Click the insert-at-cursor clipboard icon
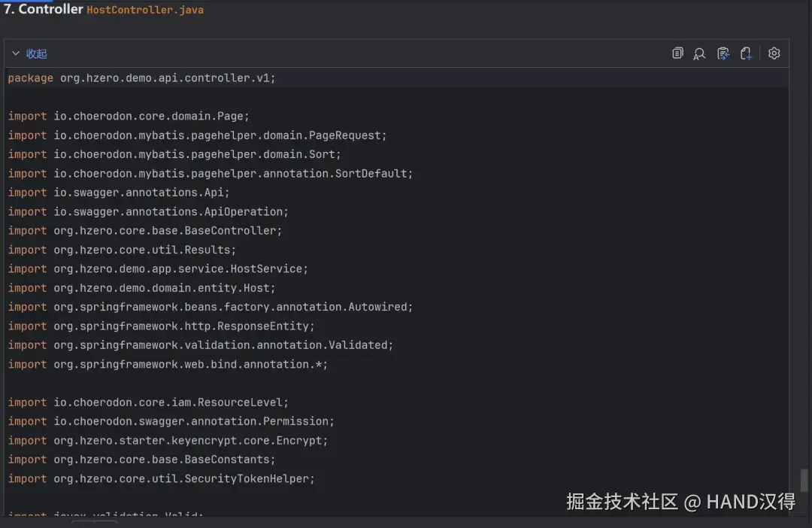 [x=723, y=53]
